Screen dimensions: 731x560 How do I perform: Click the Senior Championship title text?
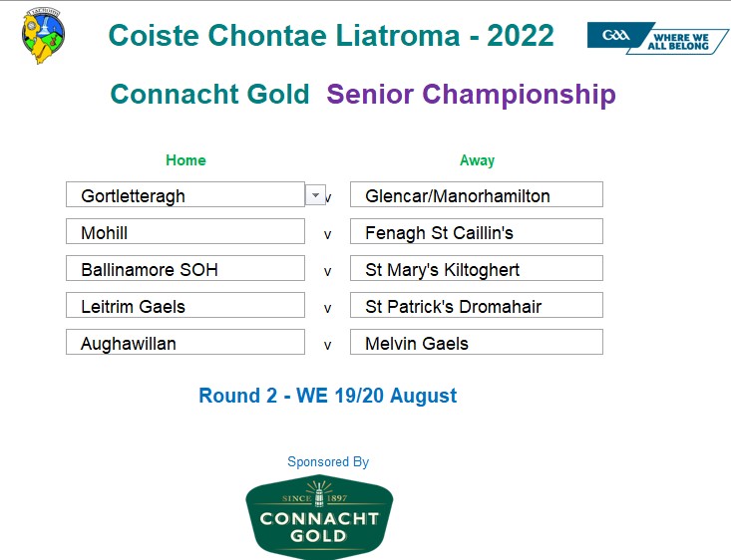[472, 95]
